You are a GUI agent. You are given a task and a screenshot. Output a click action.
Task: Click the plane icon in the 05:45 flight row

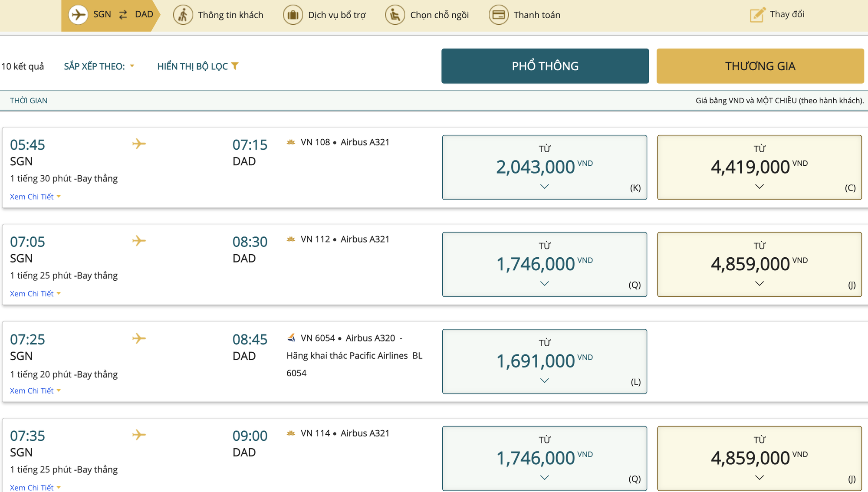point(139,144)
